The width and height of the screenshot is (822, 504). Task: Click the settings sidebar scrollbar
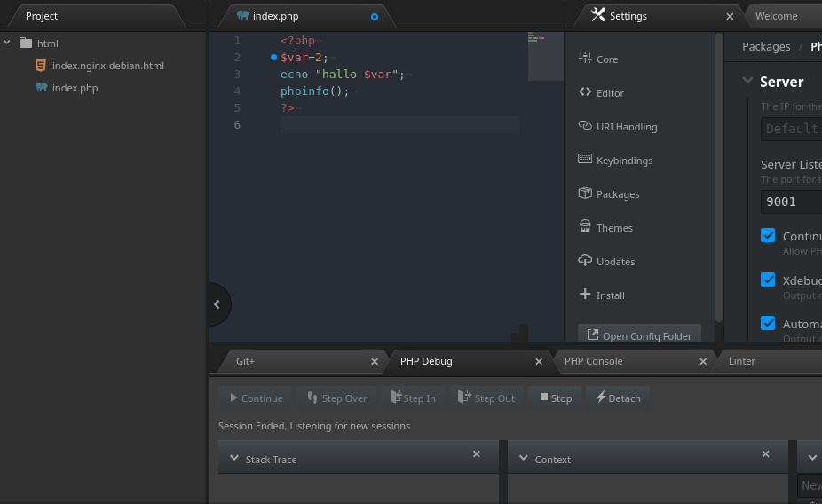coord(719,177)
